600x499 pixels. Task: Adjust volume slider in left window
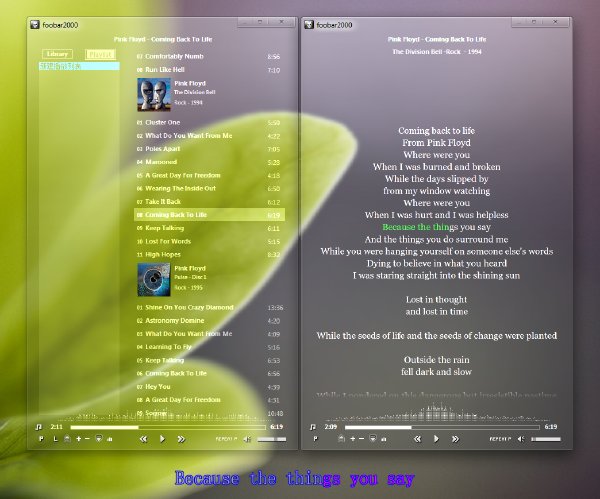pos(272,439)
